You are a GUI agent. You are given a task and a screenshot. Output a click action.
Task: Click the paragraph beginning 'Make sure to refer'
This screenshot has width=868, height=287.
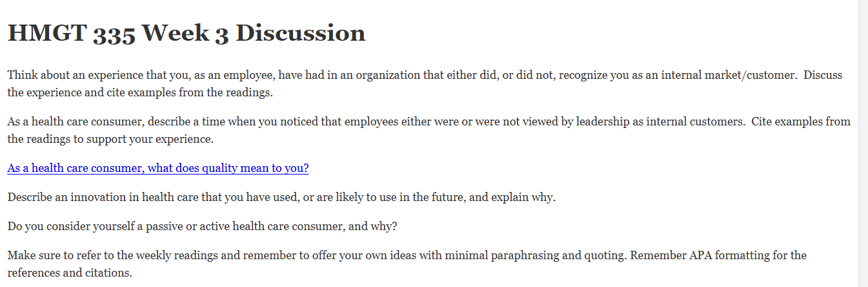[x=407, y=264]
